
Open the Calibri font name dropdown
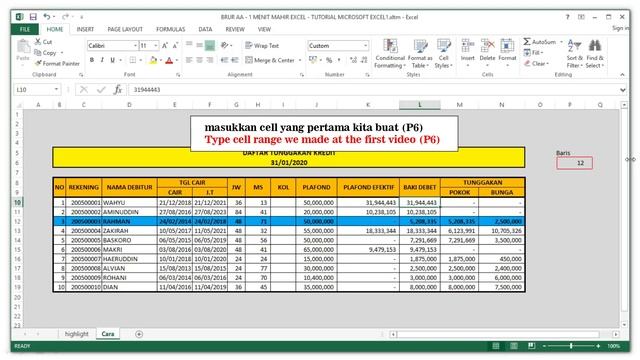pyautogui.click(x=135, y=46)
